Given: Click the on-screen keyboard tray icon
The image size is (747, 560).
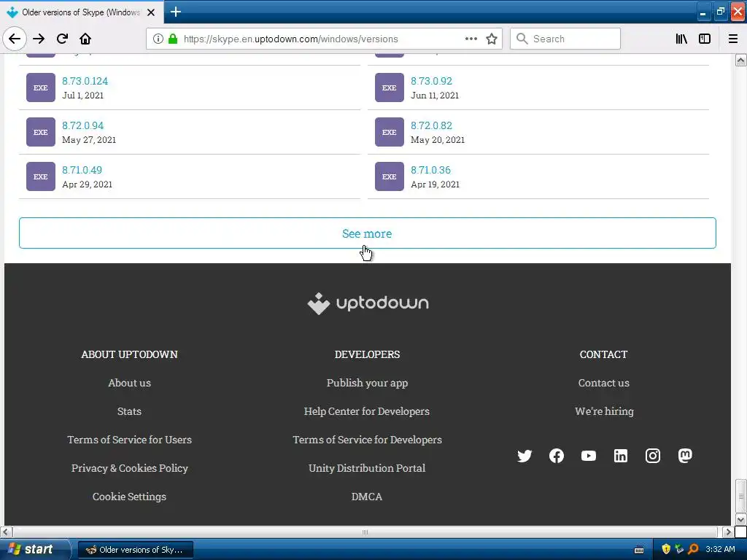Looking at the screenshot, I should pyautogui.click(x=639, y=550).
